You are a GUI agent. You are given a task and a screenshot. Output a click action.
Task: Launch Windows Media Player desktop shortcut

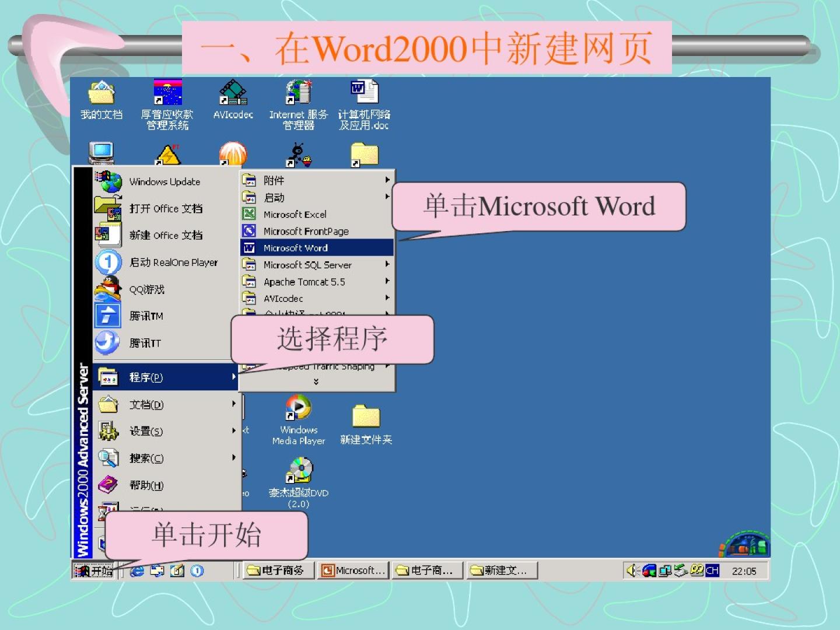click(x=298, y=408)
